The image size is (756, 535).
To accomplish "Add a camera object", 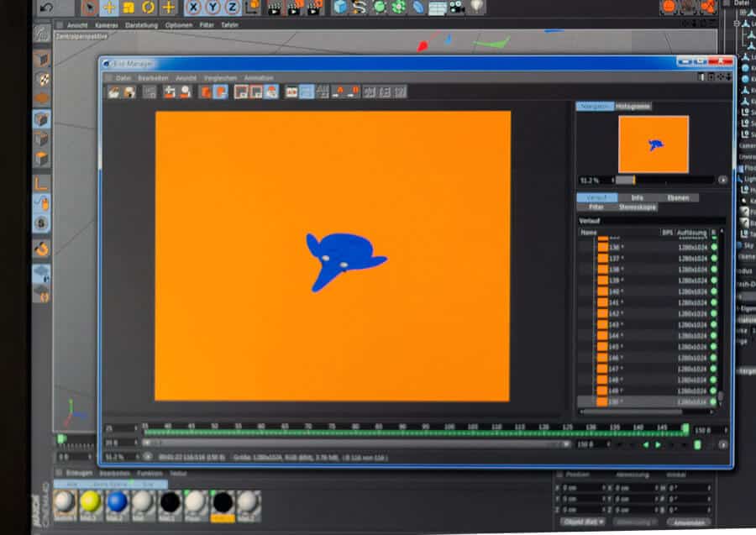I will [x=457, y=7].
